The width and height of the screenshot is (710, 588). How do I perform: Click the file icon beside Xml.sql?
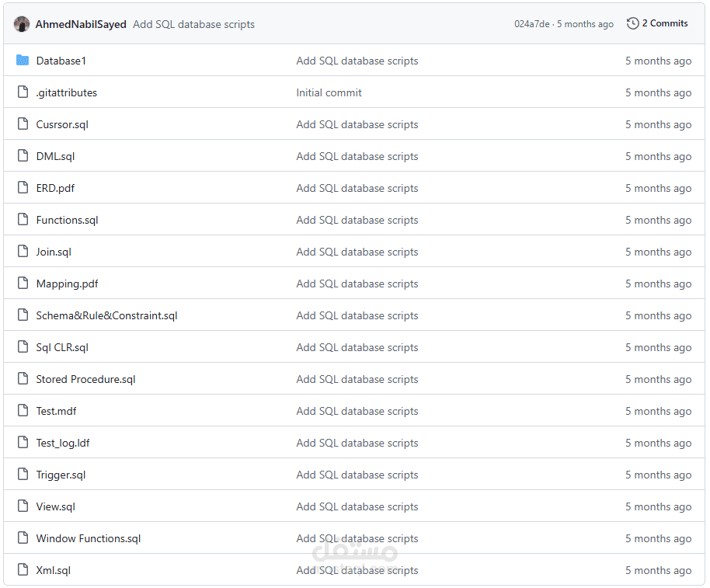(23, 570)
